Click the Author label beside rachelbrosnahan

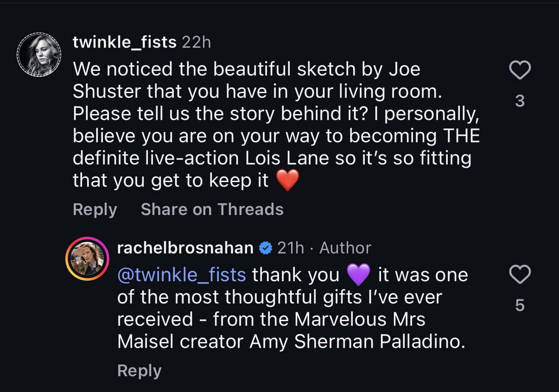pyautogui.click(x=345, y=248)
